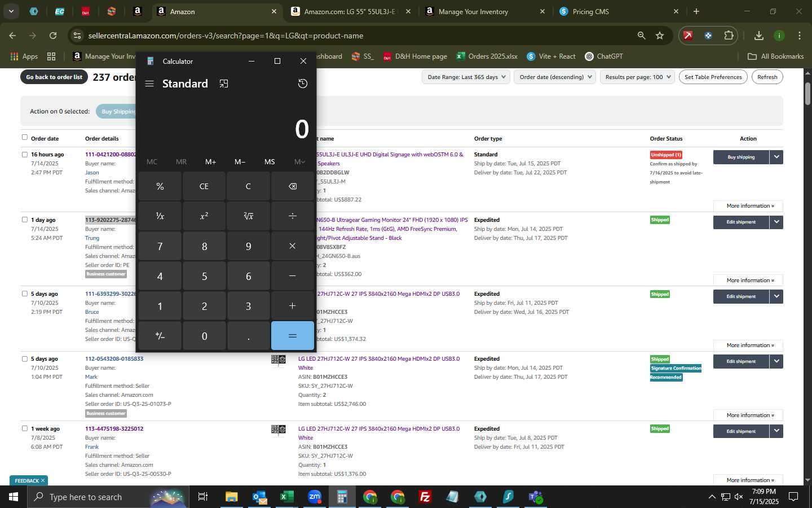Open Calculator navigation hamburger menu

click(x=149, y=84)
